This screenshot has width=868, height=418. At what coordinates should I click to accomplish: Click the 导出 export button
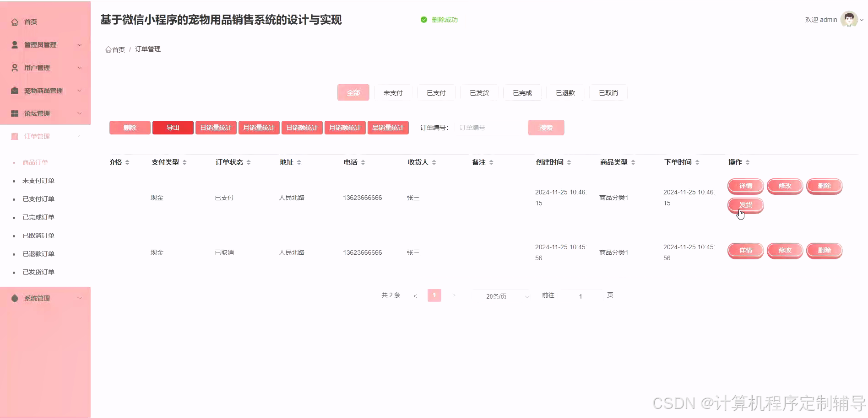pyautogui.click(x=173, y=128)
